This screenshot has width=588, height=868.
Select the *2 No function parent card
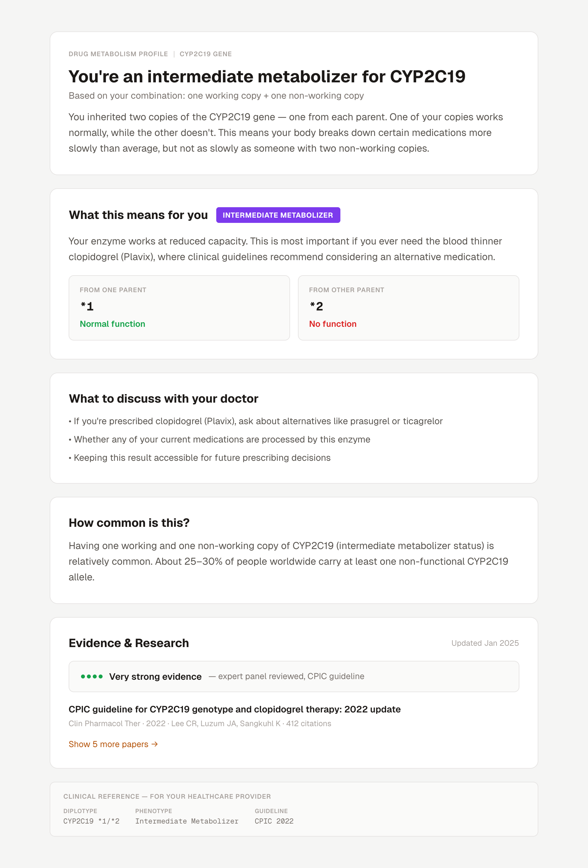coord(408,308)
